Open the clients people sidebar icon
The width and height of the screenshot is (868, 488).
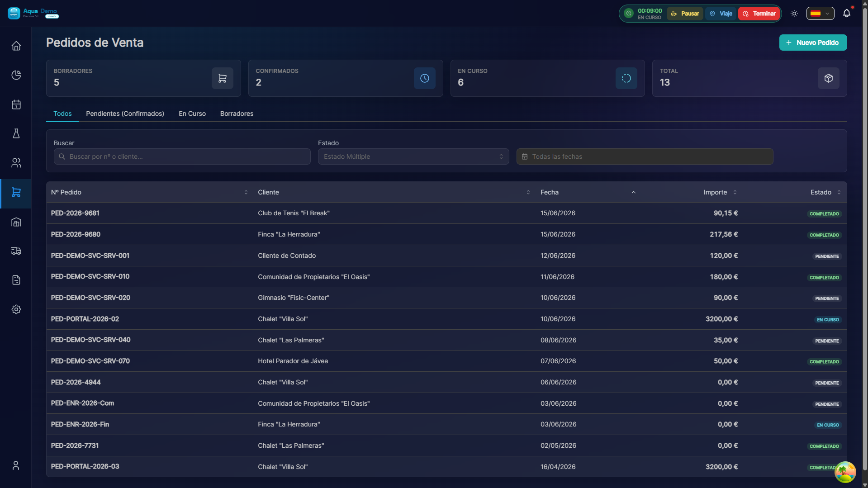click(16, 163)
